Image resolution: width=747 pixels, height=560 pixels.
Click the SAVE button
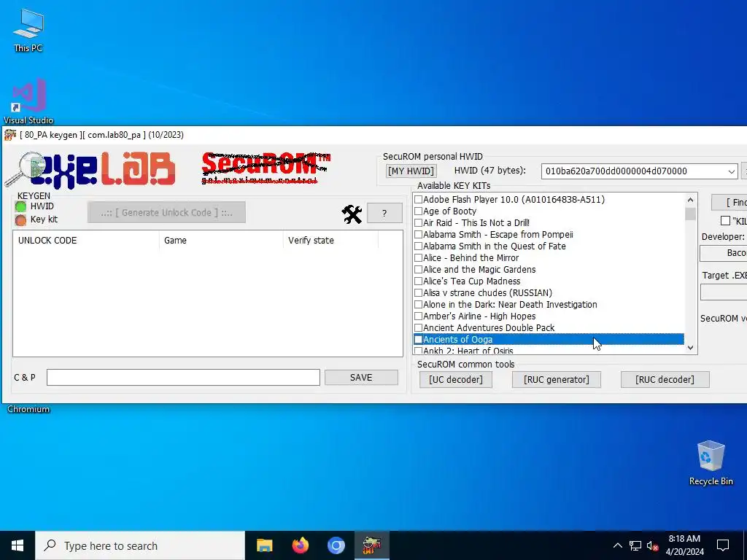[361, 378]
